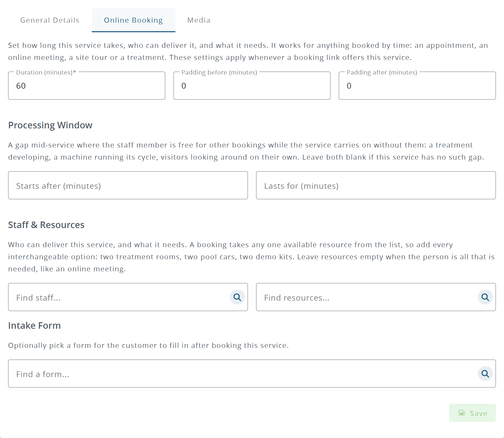Click the floppy disk icon on Save
504x438 pixels.
click(x=462, y=413)
